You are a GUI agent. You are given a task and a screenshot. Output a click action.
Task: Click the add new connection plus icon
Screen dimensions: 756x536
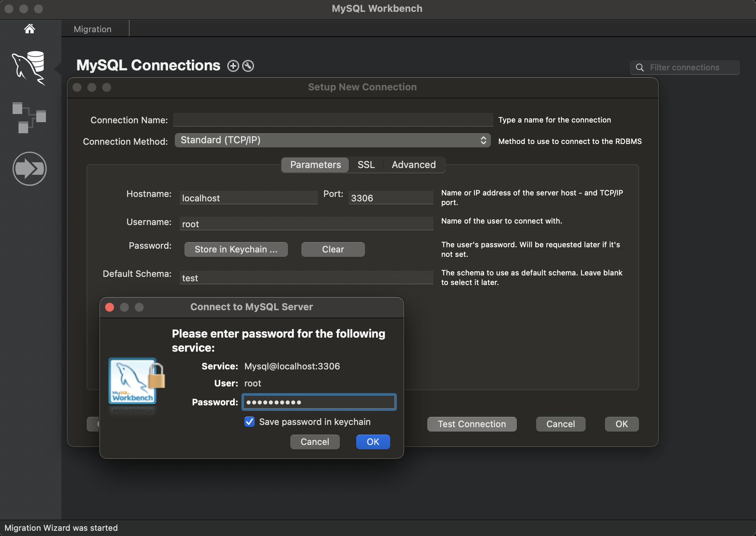click(233, 66)
